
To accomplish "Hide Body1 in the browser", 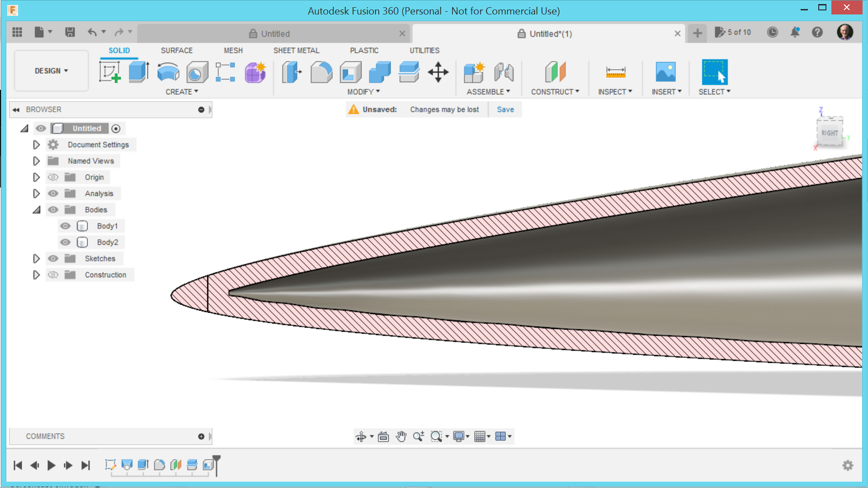I will click(66, 226).
